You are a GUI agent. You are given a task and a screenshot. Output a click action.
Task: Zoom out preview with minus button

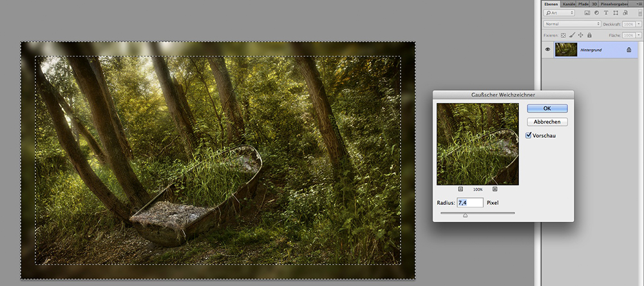pos(460,189)
